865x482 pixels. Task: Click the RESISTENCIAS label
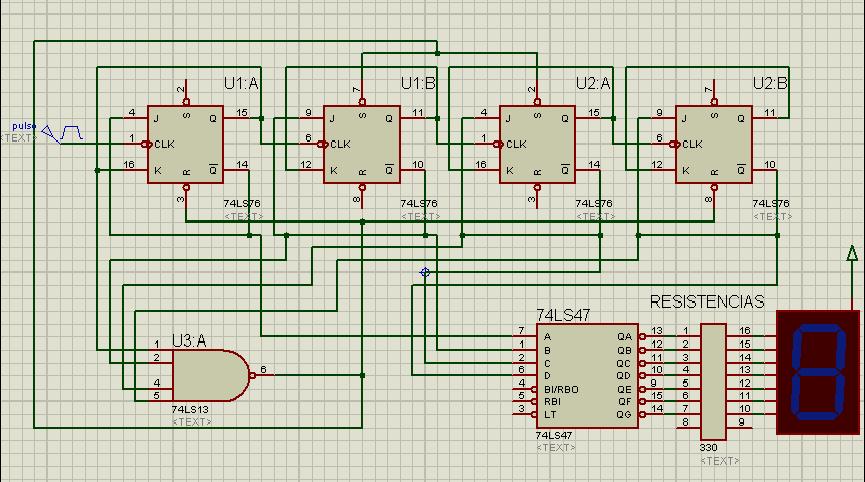click(707, 302)
